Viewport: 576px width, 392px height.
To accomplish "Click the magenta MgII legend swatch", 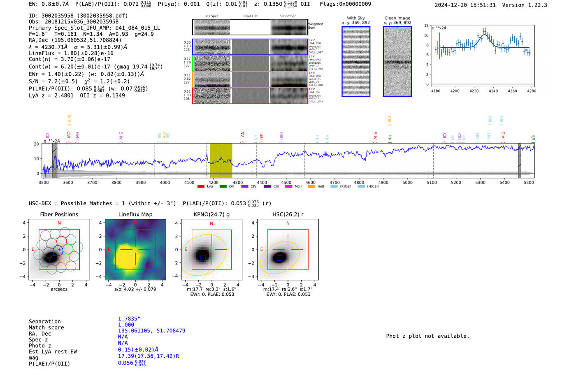I will tap(288, 187).
